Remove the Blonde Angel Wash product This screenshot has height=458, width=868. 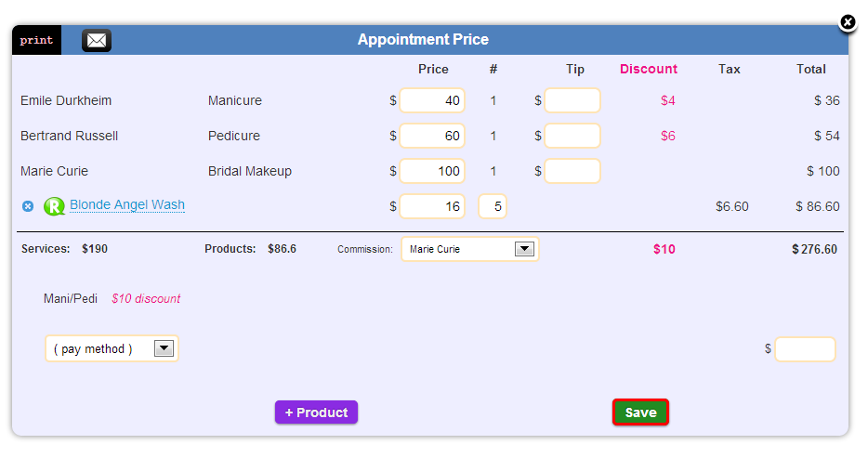pos(28,206)
